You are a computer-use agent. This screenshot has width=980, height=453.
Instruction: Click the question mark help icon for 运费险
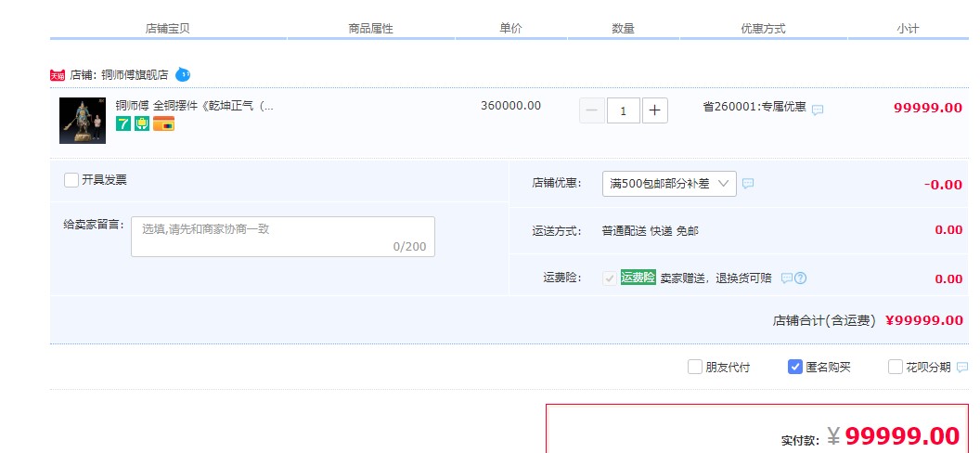click(x=800, y=278)
